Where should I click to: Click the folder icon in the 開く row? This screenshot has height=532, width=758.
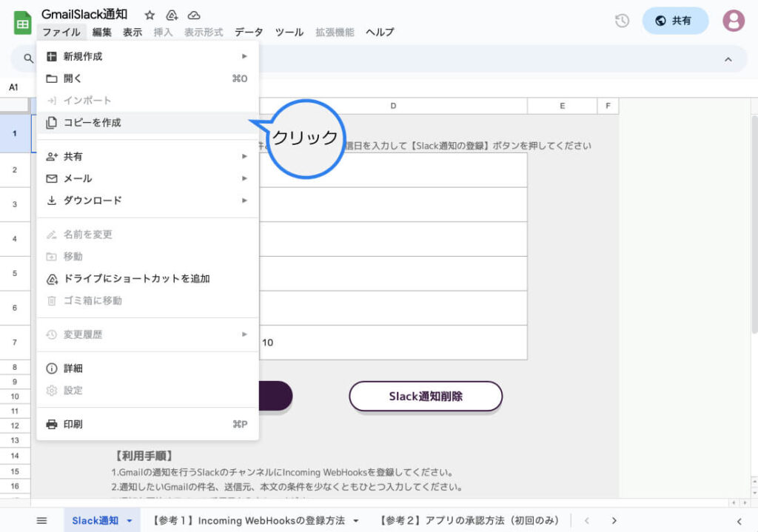tap(52, 78)
